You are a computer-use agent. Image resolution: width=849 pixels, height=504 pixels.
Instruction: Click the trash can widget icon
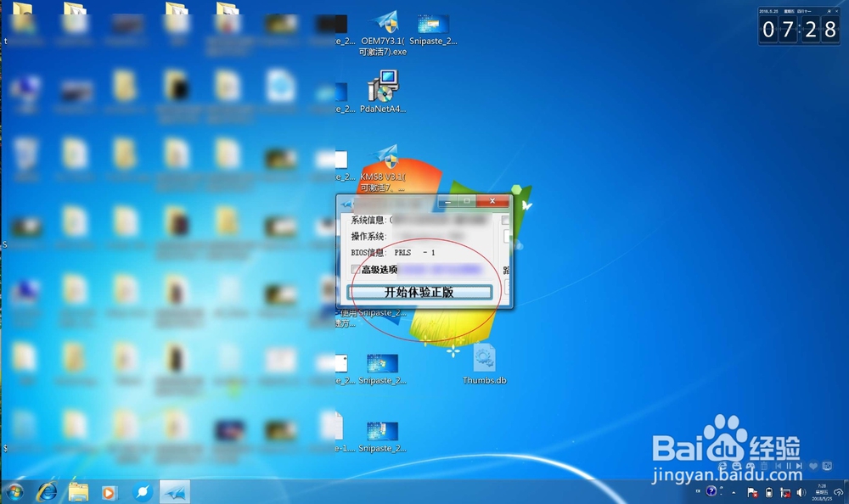tap(764, 466)
